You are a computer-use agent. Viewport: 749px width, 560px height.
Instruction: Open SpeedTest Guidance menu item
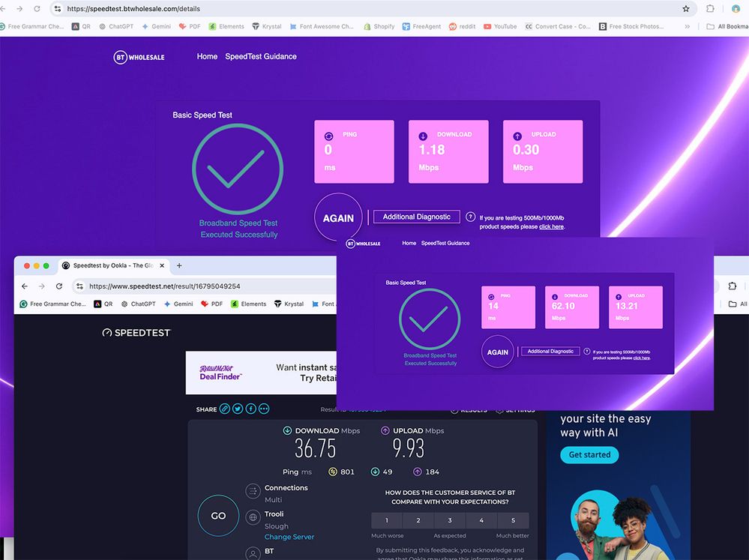[x=261, y=56]
